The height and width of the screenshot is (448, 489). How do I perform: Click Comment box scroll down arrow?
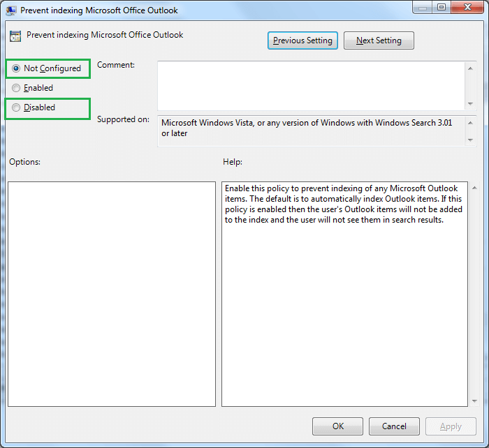click(x=470, y=104)
